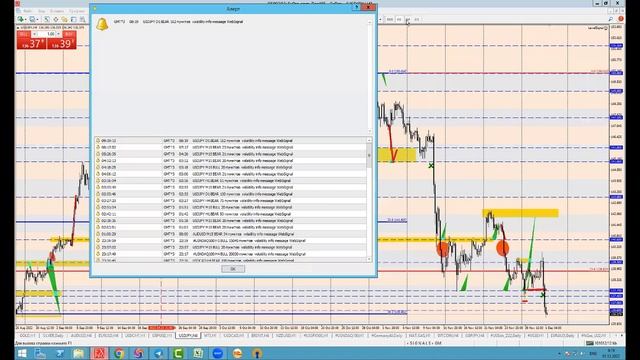Open Google Chrome from the taskbar
Screen dimensions: 640x360
click(118, 353)
